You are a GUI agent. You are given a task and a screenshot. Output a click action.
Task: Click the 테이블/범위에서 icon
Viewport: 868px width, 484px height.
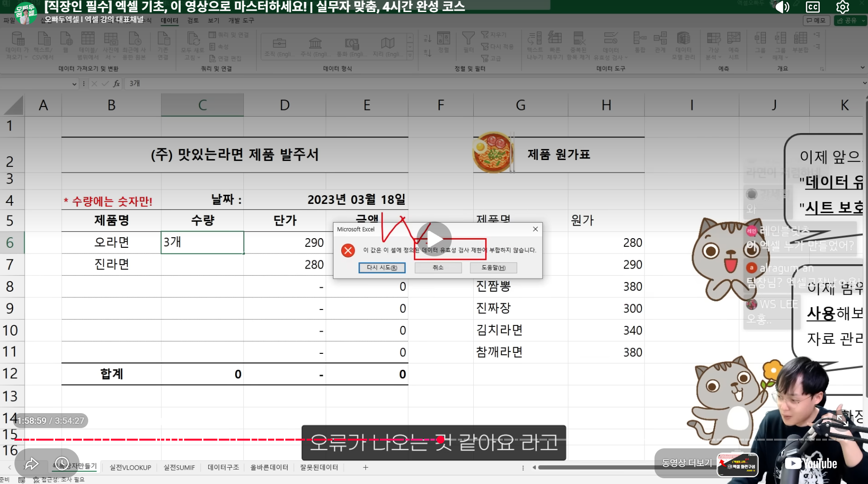(88, 46)
